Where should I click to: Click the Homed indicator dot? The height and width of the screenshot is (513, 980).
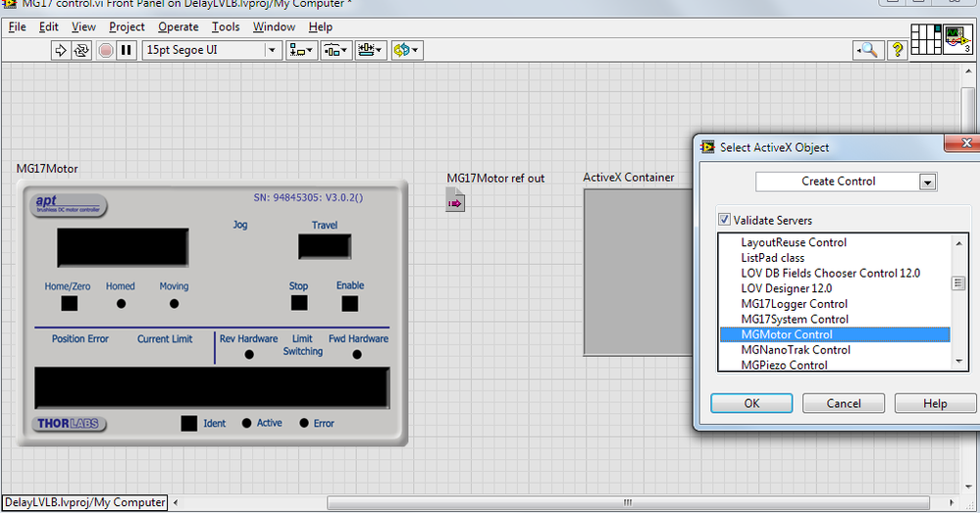point(122,304)
